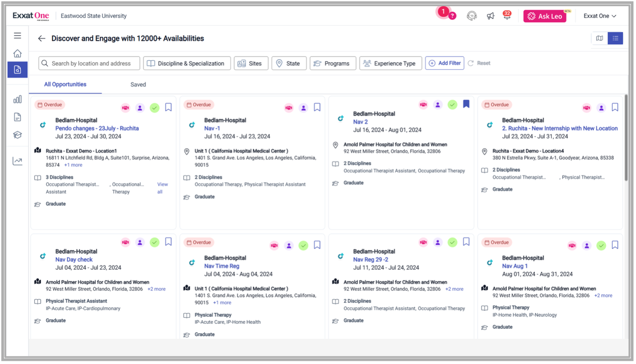Click the announcements megaphone icon
Screen dimensions: 636x364
tap(491, 15)
